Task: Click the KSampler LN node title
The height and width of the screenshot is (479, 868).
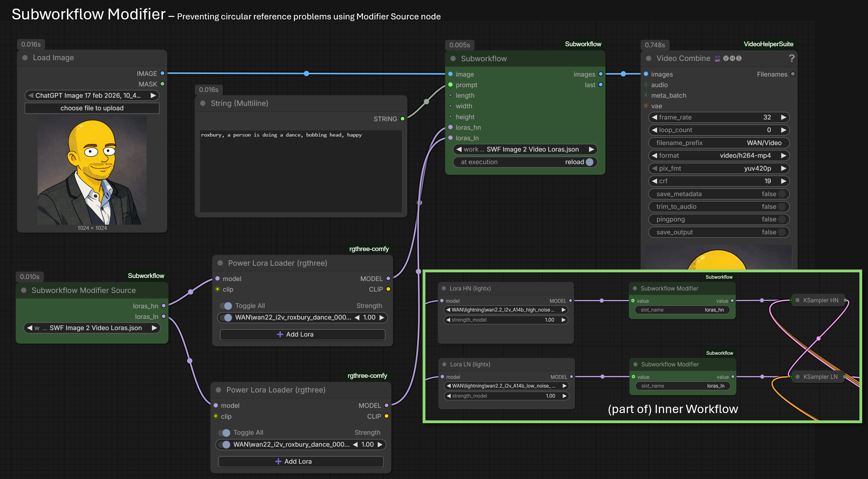Action: [x=820, y=376]
